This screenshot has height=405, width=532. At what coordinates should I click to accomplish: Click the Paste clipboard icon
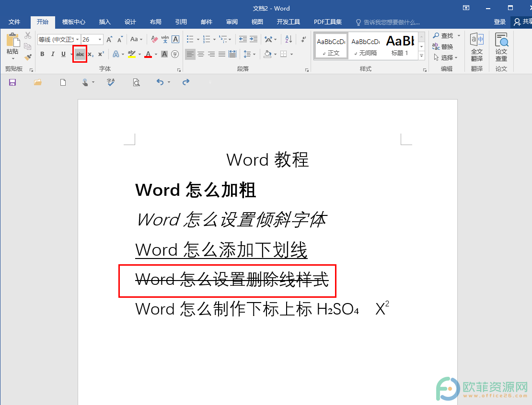[x=13, y=40]
